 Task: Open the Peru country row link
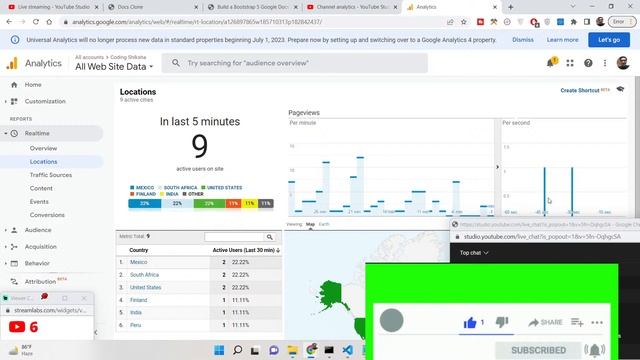coord(136,325)
